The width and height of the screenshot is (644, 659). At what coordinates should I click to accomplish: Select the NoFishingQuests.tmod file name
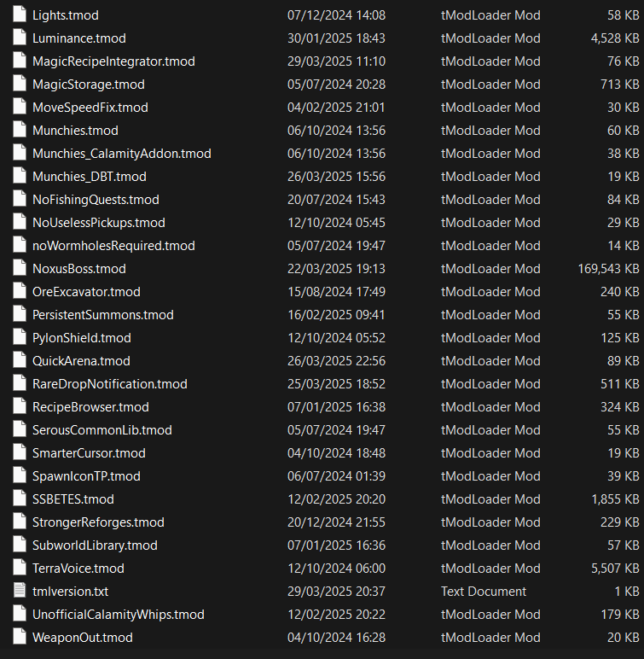(x=96, y=200)
